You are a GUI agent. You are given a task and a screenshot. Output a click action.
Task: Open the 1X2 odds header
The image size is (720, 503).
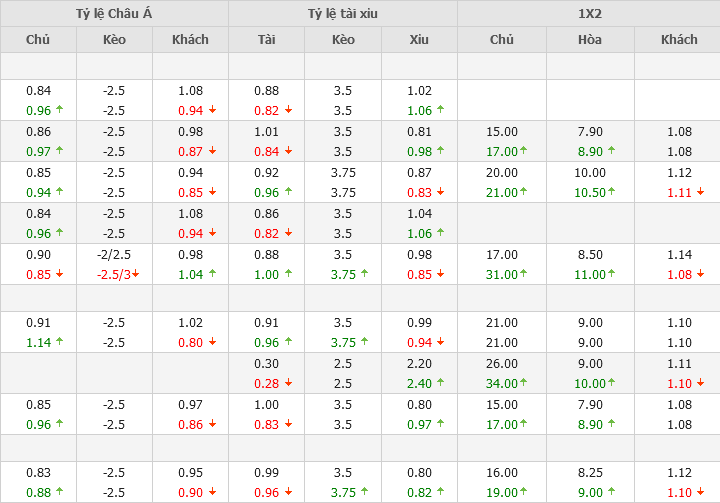point(589,14)
